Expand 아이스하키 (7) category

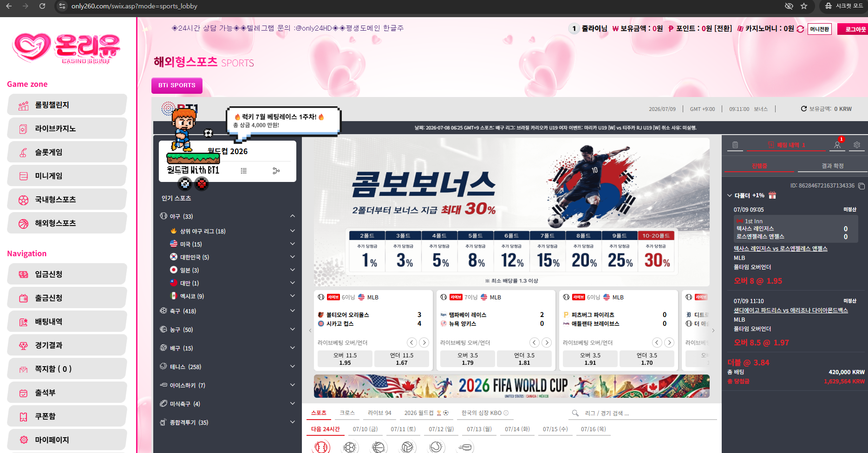(x=293, y=385)
